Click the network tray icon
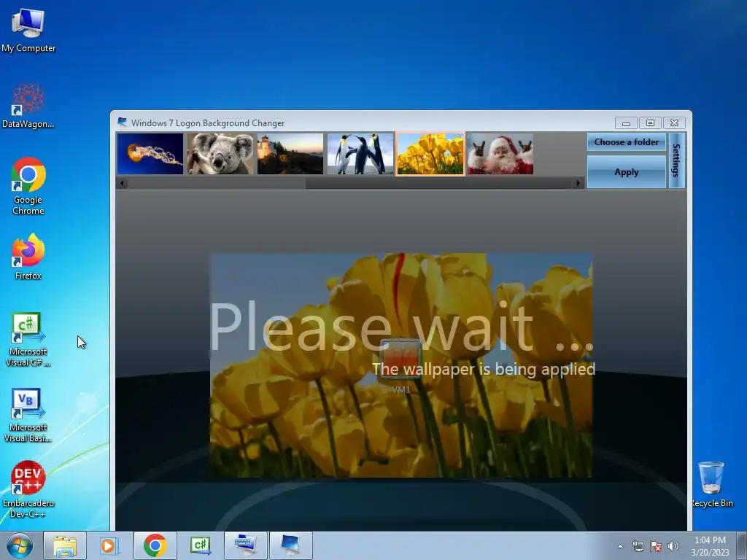This screenshot has height=560, width=747. (638, 546)
